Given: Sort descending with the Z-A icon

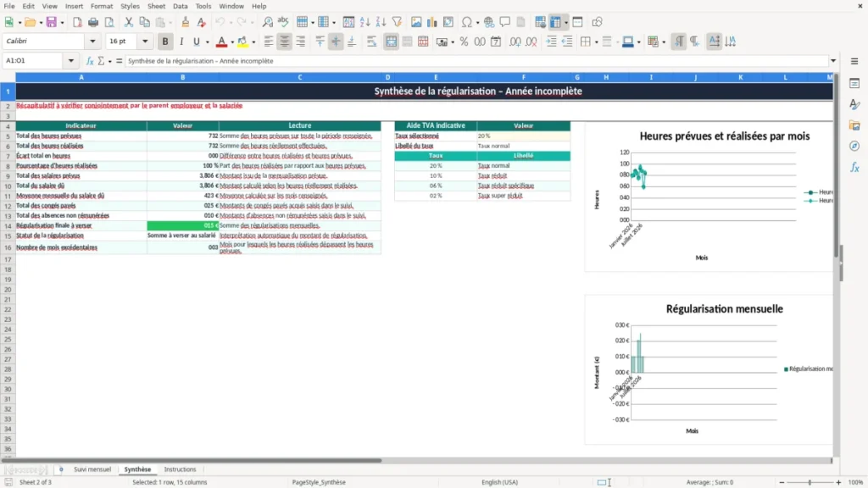Looking at the screenshot, I should 381,22.
